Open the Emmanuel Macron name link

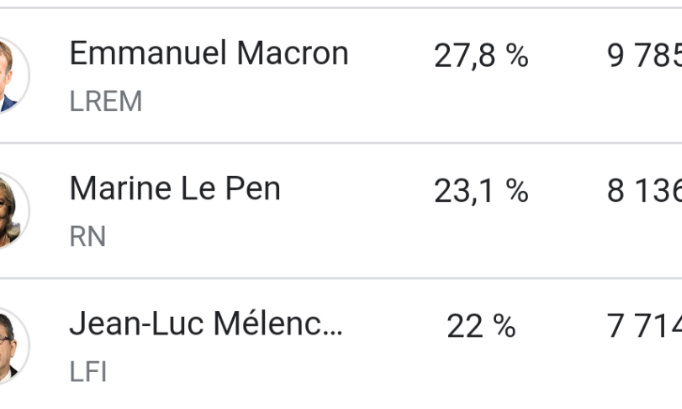[208, 54]
